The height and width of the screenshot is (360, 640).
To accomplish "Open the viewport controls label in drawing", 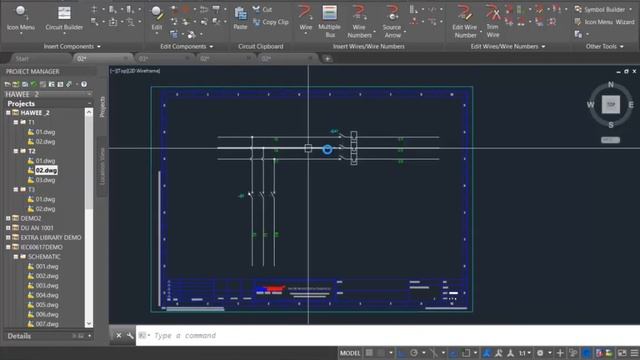I will tap(135, 71).
